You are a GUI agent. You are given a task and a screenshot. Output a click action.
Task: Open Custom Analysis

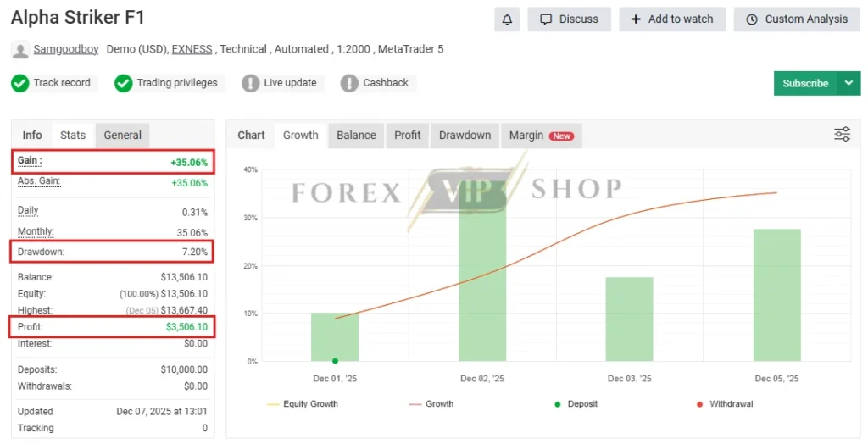pos(797,19)
